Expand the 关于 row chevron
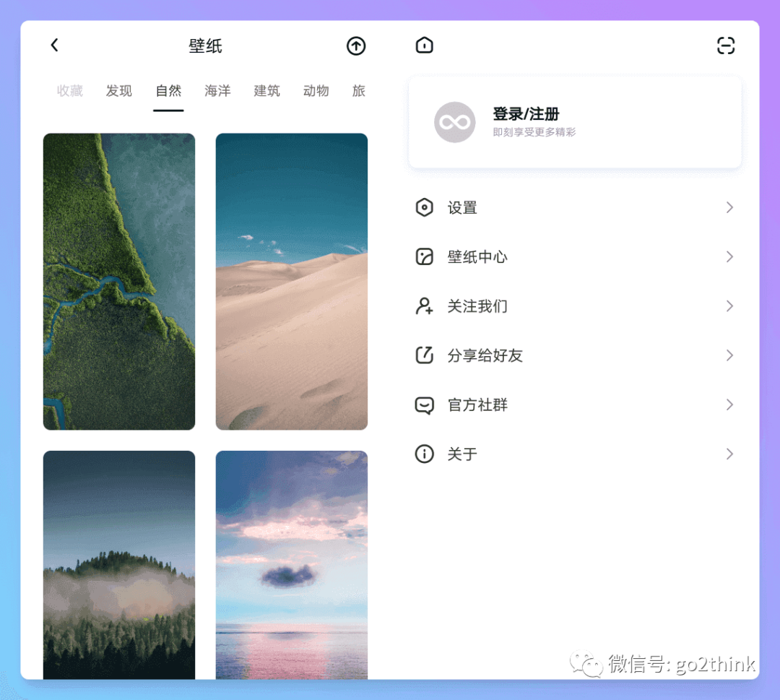This screenshot has width=780, height=700. pos(729,454)
